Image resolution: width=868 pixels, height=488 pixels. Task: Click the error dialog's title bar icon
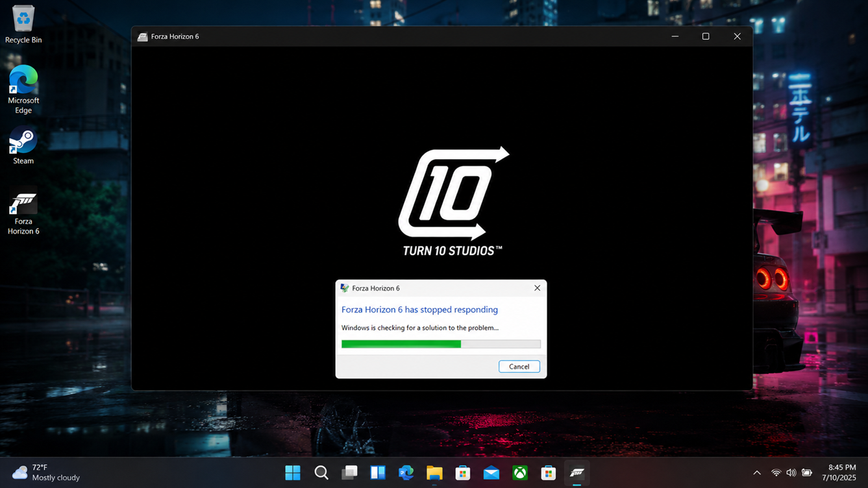point(345,288)
